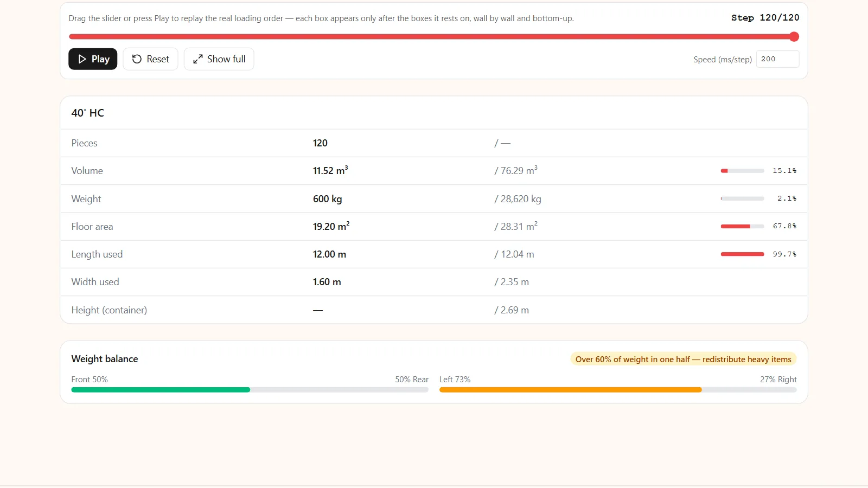Click the 50% Rear label
This screenshot has height=488, width=868.
point(412,380)
